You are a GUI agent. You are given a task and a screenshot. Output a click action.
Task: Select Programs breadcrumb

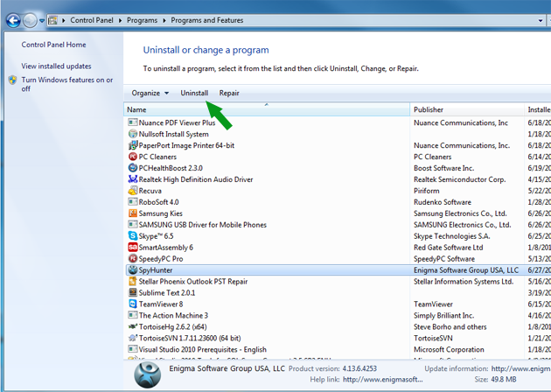point(142,20)
